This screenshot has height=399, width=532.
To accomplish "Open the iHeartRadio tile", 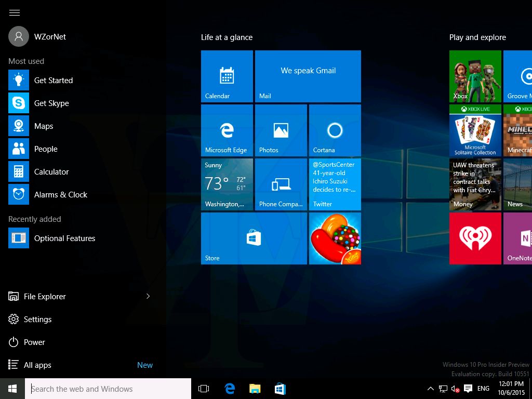I will click(475, 238).
